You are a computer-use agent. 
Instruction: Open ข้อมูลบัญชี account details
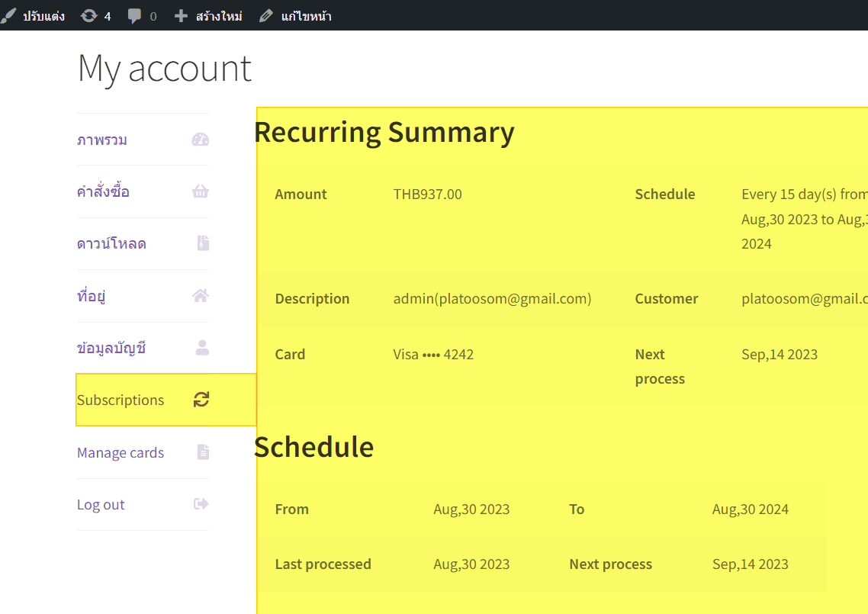[111, 349]
